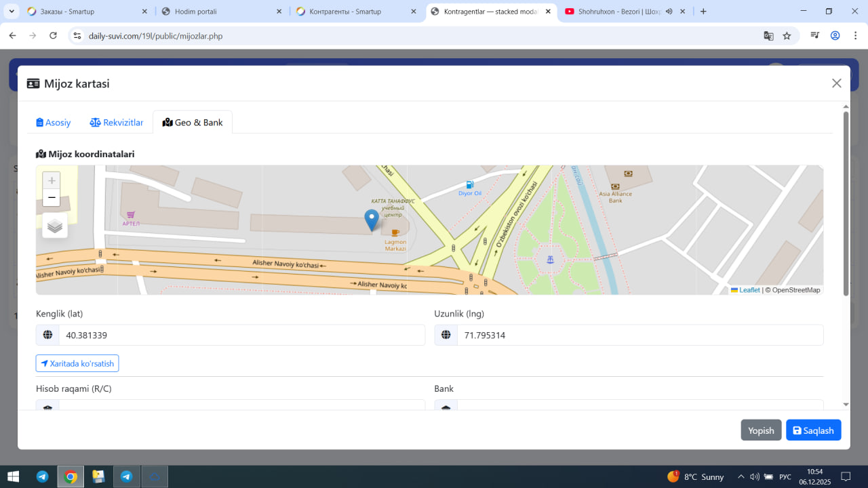Open the OpenStreetMap attribution link
This screenshot has width=868, height=488.
pos(796,290)
